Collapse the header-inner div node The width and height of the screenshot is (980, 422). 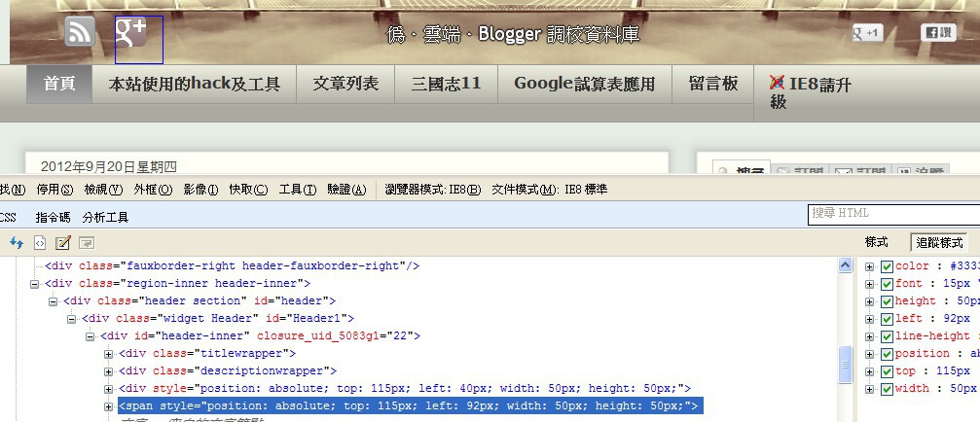(90, 336)
